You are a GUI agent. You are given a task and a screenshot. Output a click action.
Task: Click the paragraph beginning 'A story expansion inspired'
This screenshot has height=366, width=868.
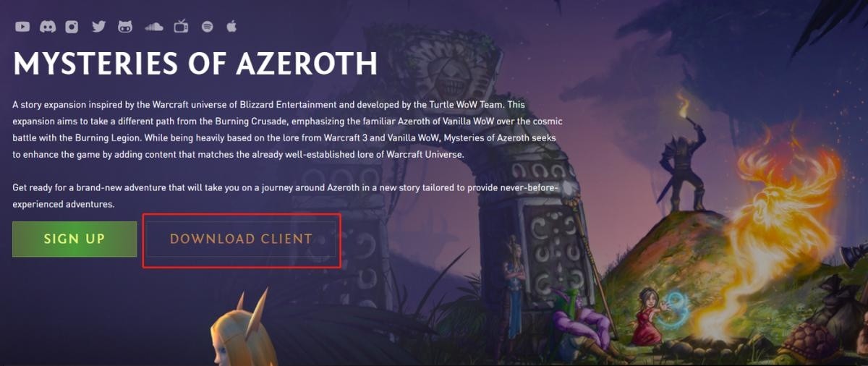click(288, 130)
